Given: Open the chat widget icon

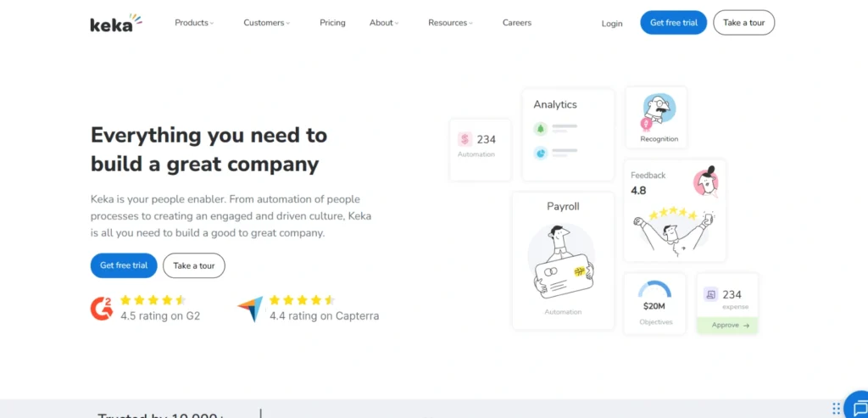Looking at the screenshot, I should coord(859,408).
